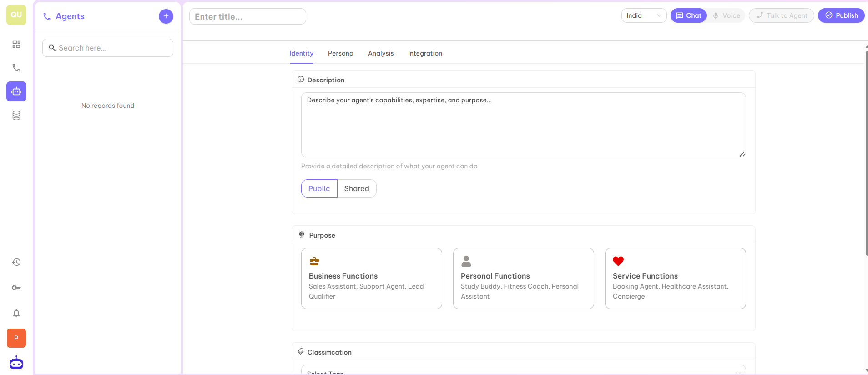Screen dimensions: 868x375
Task: Set agent visibility to Shared
Action: 357,188
